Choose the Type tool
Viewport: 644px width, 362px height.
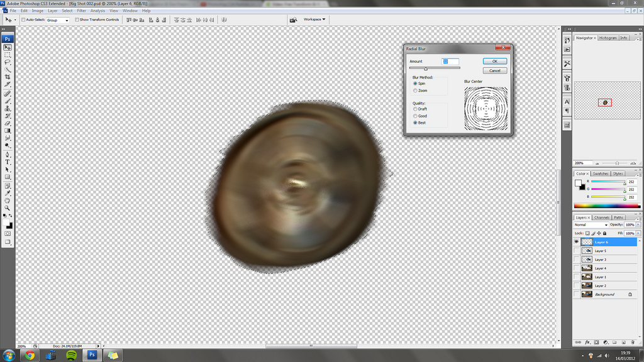click(x=8, y=162)
